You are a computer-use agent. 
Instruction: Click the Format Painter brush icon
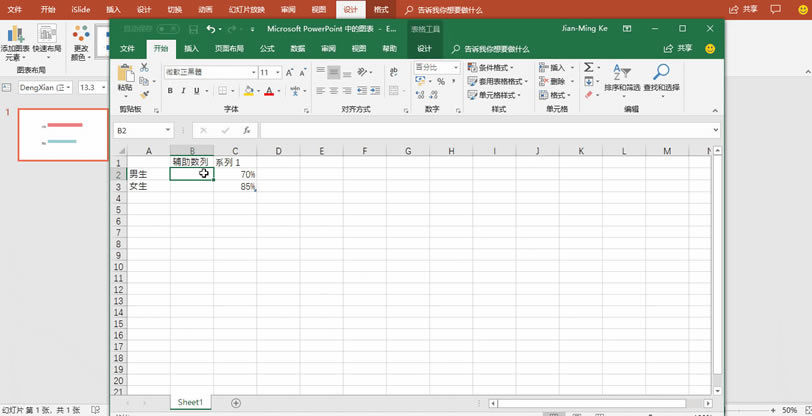point(145,95)
